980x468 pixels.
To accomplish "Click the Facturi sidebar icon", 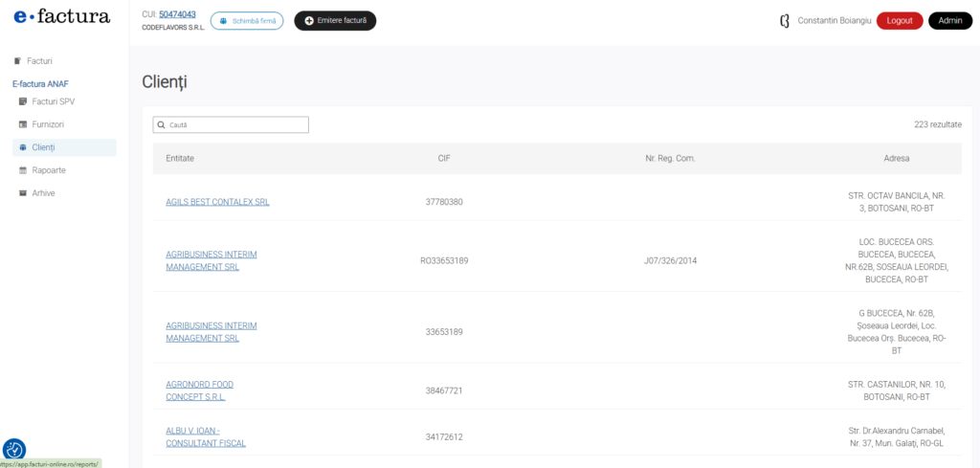I will tap(17, 60).
